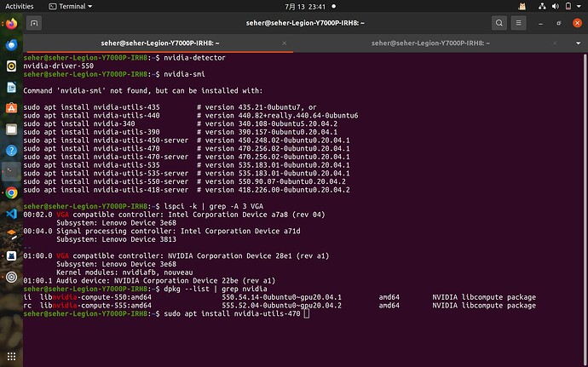
Task: Click version '550.54.14-0ubuntu0~gpu20.04.1' text
Action: [x=281, y=297]
